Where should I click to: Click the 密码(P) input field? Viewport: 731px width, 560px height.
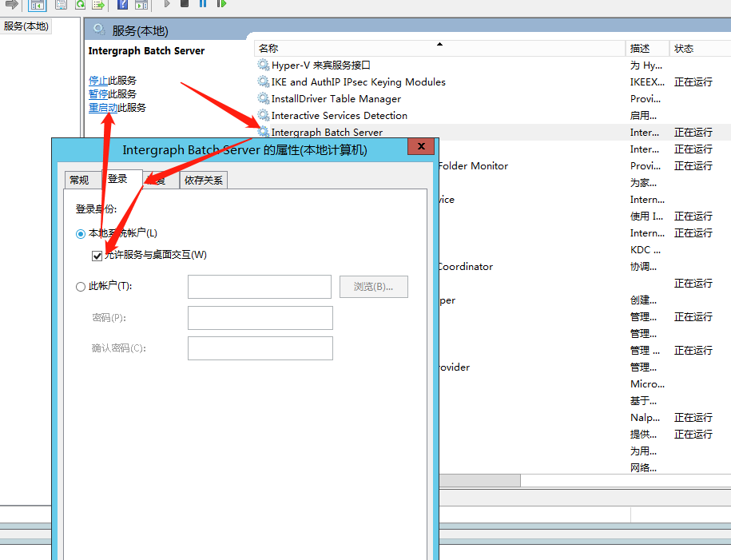[x=260, y=317]
